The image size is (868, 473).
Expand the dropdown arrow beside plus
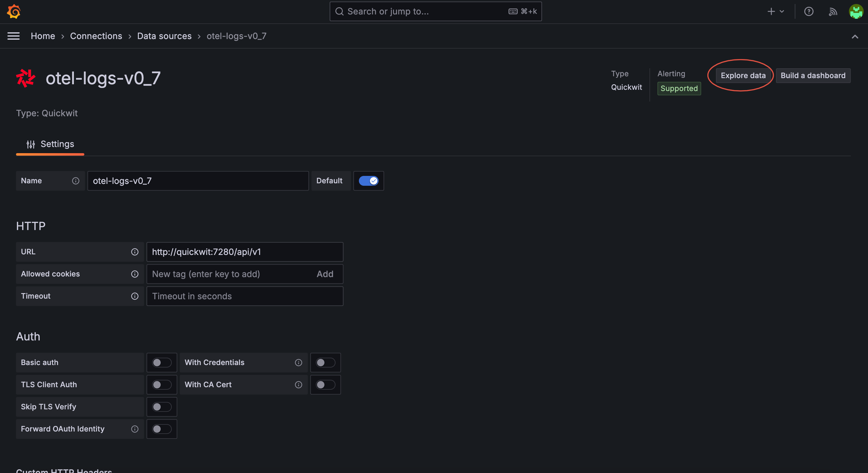pos(782,11)
